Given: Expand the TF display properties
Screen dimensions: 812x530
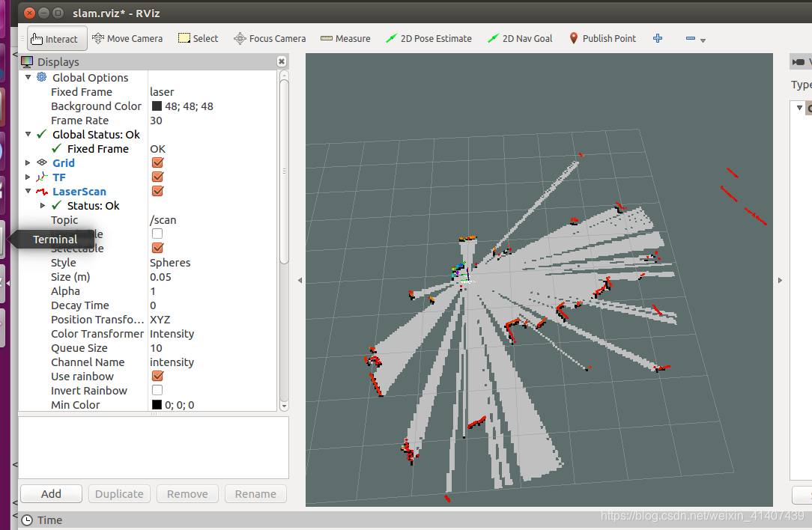Looking at the screenshot, I should (28, 177).
